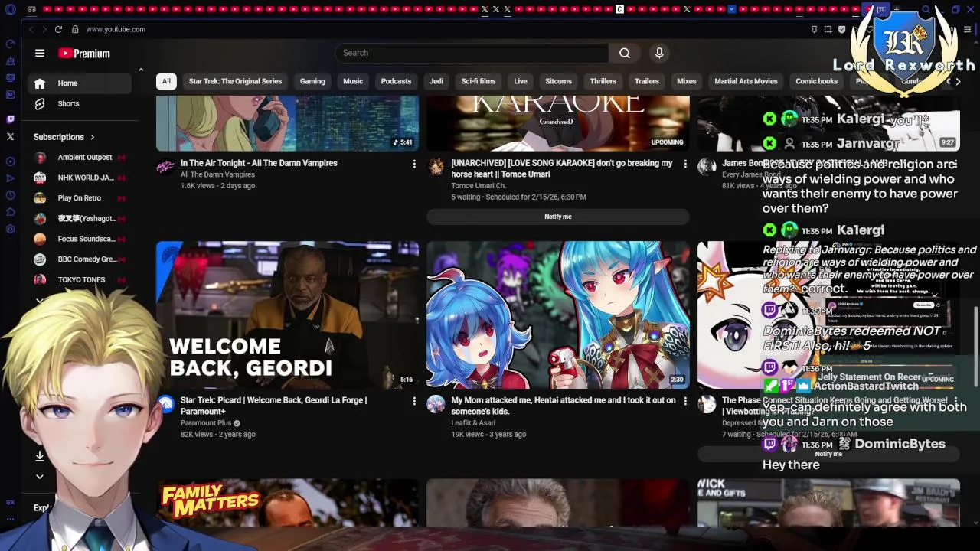The image size is (980, 551).
Task: Click the forward navigation arrow
Action: [44, 29]
